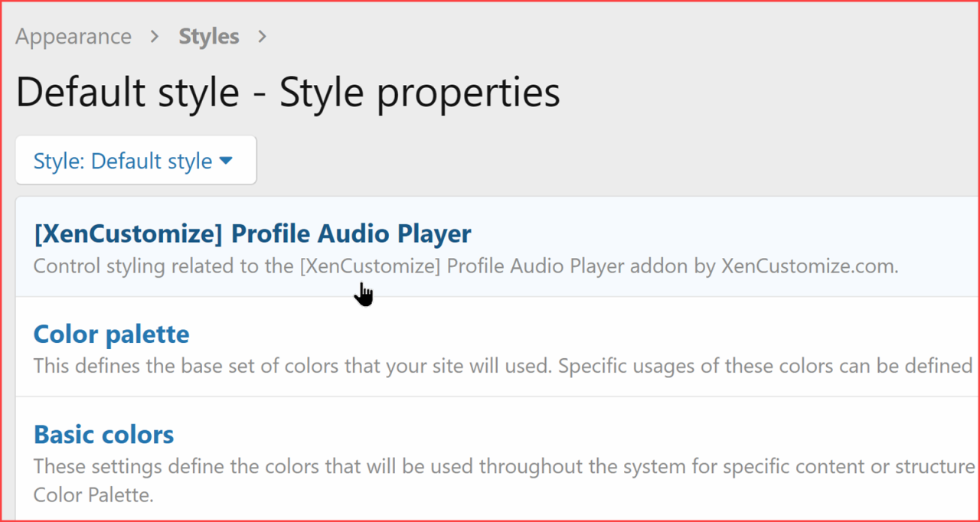980x522 pixels.
Task: Click the Profile Audio Player description text
Action: tap(465, 266)
